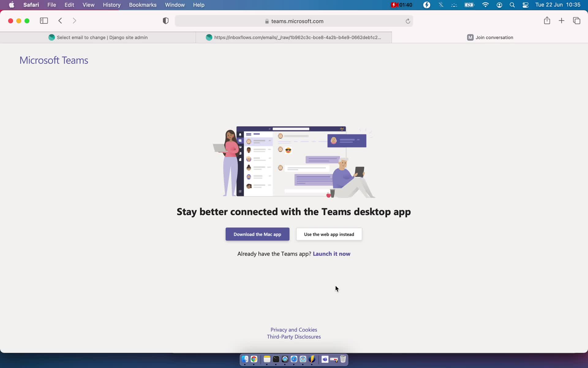The image size is (588, 368).
Task: Open Launch it now link
Action: pos(331,254)
